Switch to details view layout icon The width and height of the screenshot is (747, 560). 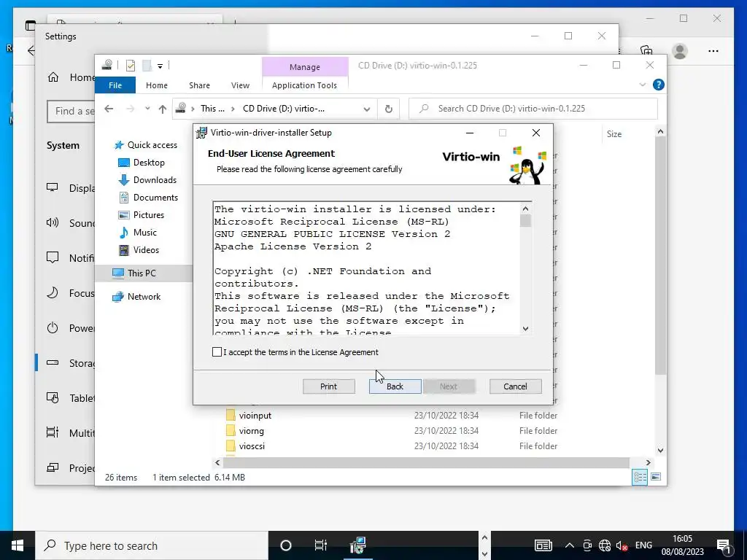coord(640,477)
